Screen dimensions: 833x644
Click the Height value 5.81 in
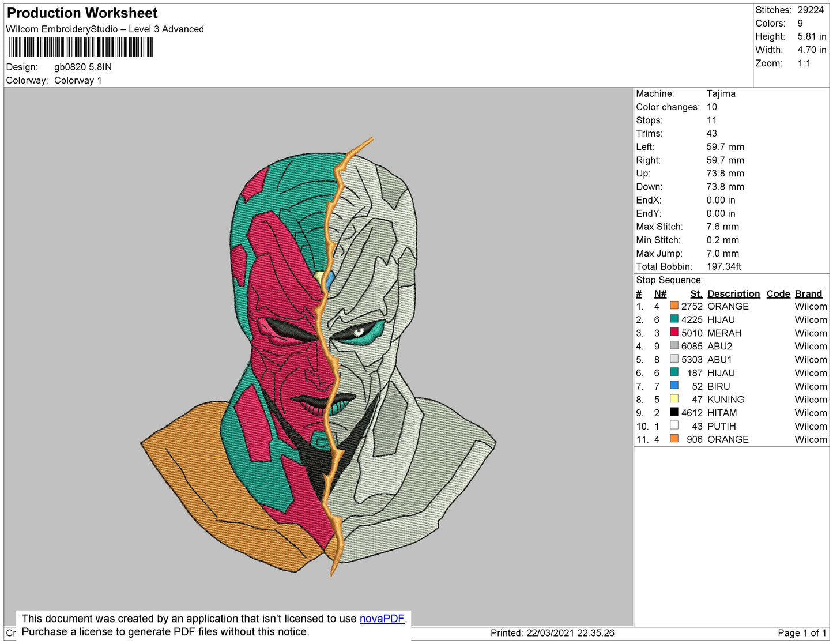click(x=812, y=36)
